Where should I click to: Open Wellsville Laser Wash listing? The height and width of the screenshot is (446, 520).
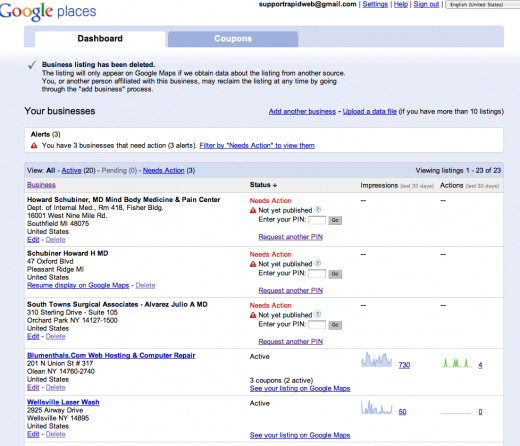[63, 402]
